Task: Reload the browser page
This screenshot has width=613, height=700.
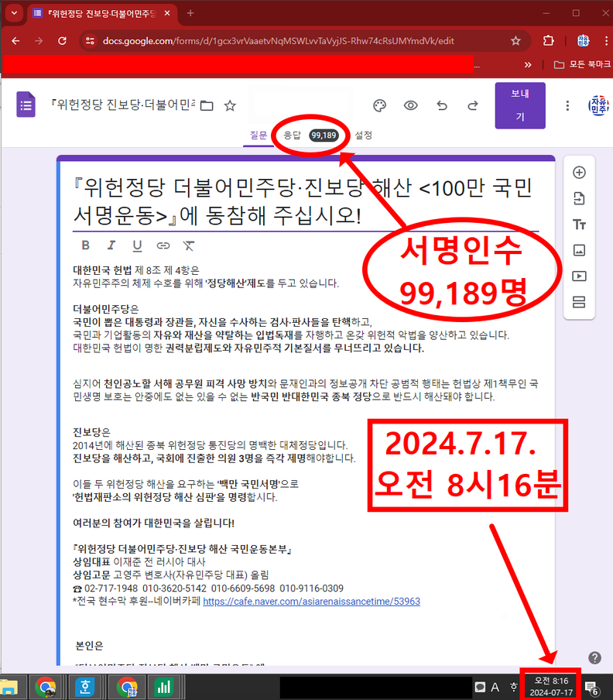Action: (x=63, y=40)
